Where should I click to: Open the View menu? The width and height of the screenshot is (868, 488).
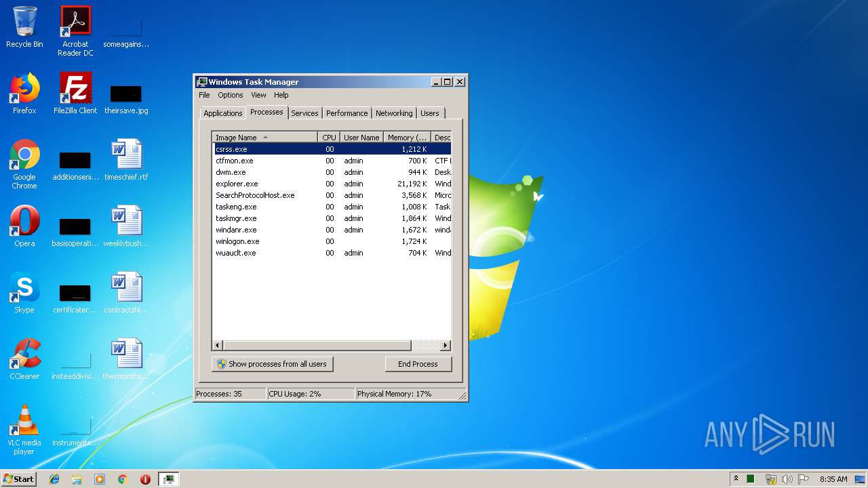click(x=258, y=95)
